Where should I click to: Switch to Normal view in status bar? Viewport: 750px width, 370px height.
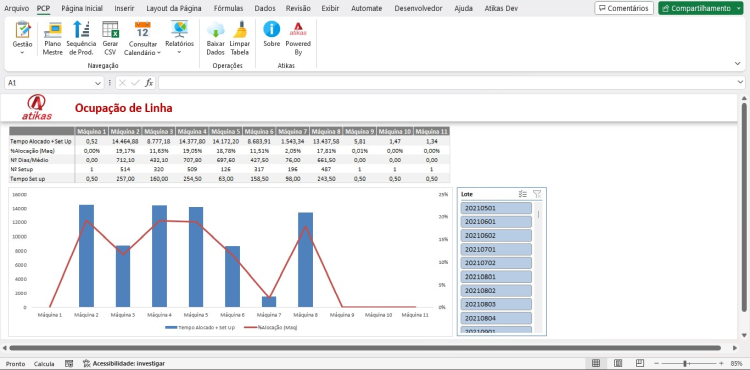coord(596,363)
